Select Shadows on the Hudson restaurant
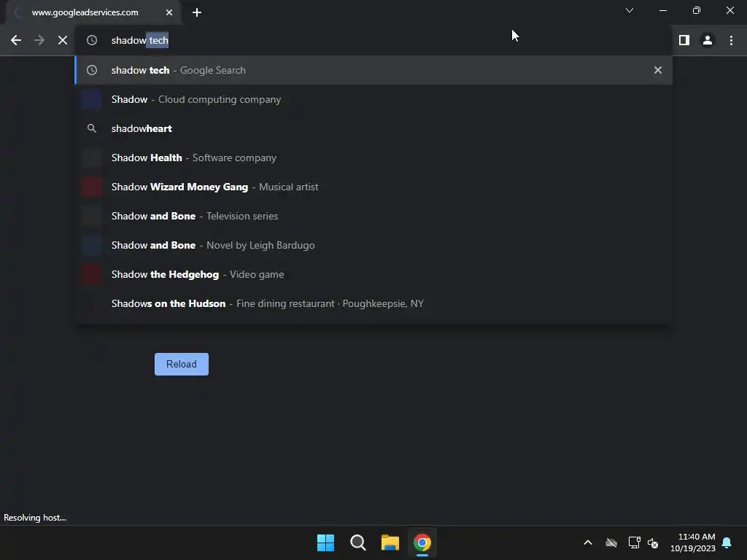This screenshot has width=747, height=560. (x=373, y=303)
